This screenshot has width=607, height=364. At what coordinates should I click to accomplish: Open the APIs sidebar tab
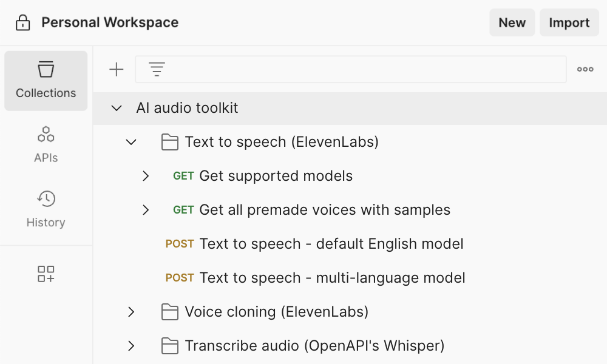click(46, 144)
